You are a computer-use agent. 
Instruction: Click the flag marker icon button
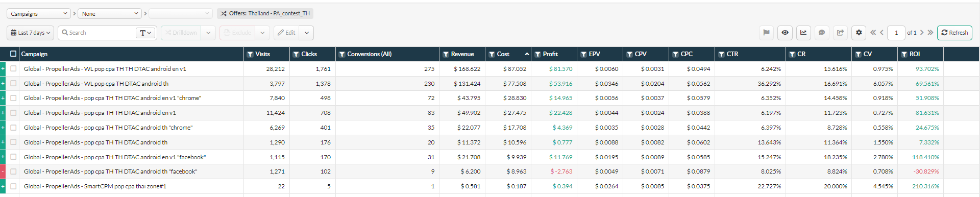click(766, 33)
